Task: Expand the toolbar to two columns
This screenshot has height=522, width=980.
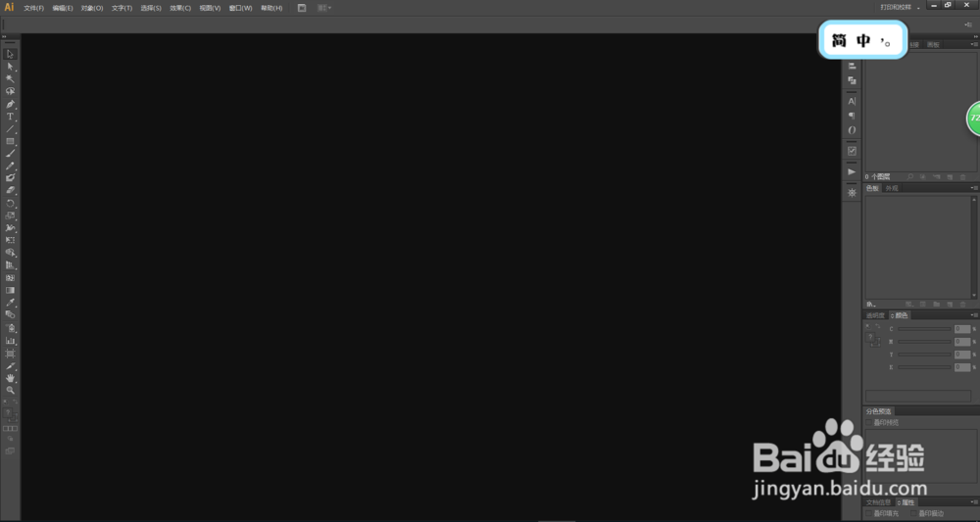Action: pos(4,37)
